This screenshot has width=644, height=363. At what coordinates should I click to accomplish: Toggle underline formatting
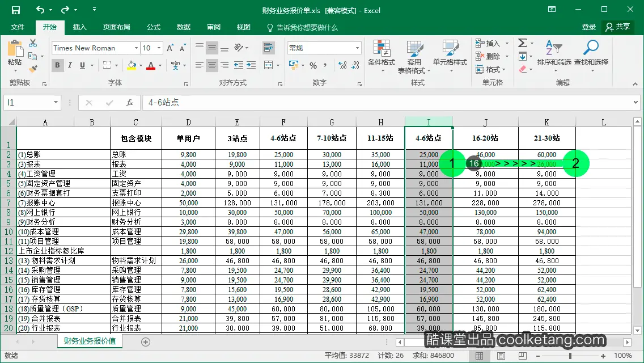tap(83, 65)
